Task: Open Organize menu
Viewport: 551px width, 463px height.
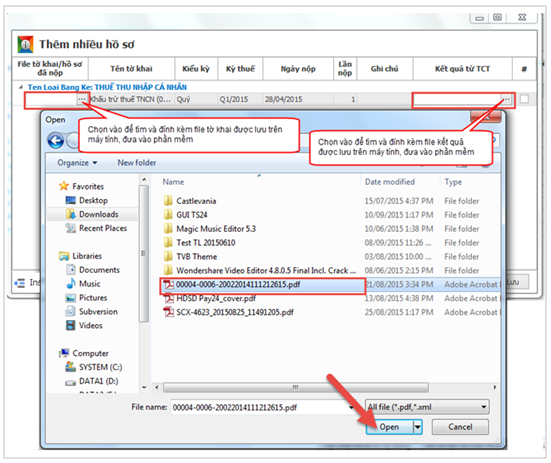Action: (x=77, y=163)
